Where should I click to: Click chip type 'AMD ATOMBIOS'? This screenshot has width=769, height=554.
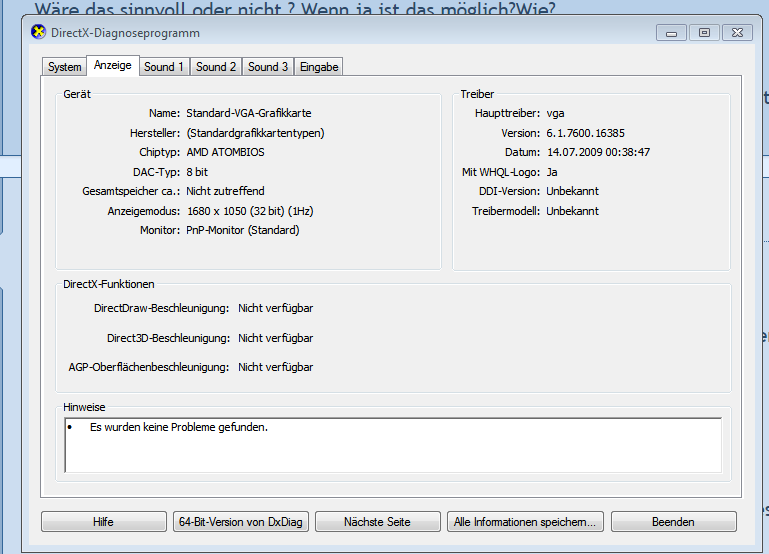coord(225,152)
